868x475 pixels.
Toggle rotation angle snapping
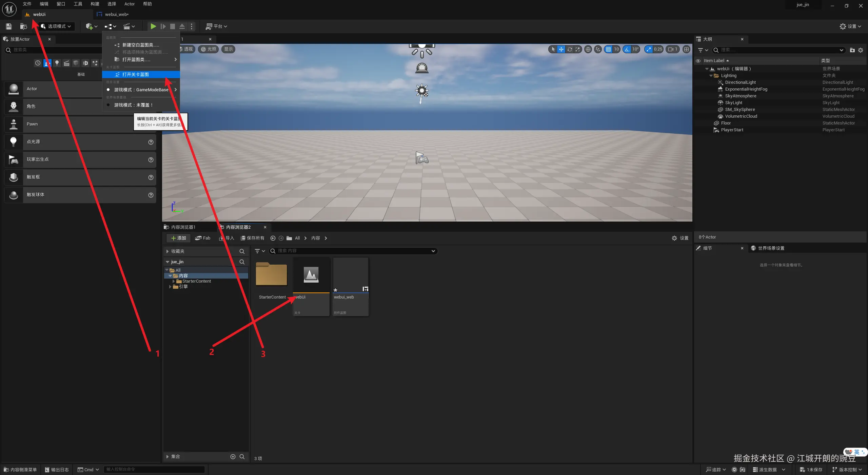coord(627,49)
